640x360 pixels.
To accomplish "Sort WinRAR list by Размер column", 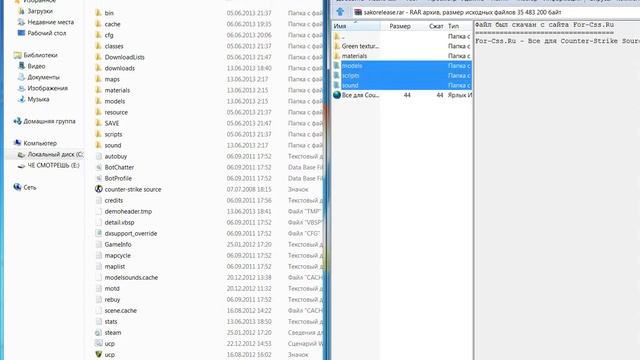I will click(400, 26).
